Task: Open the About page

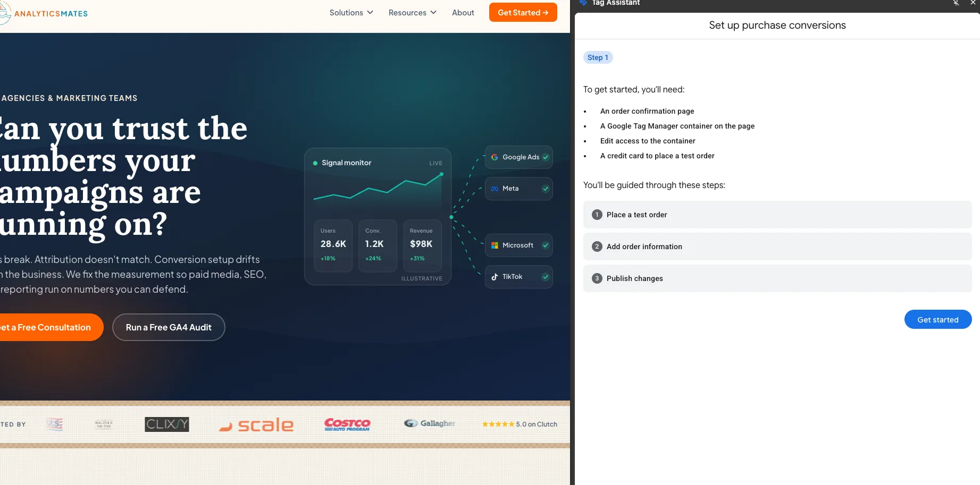Action: pos(463,13)
